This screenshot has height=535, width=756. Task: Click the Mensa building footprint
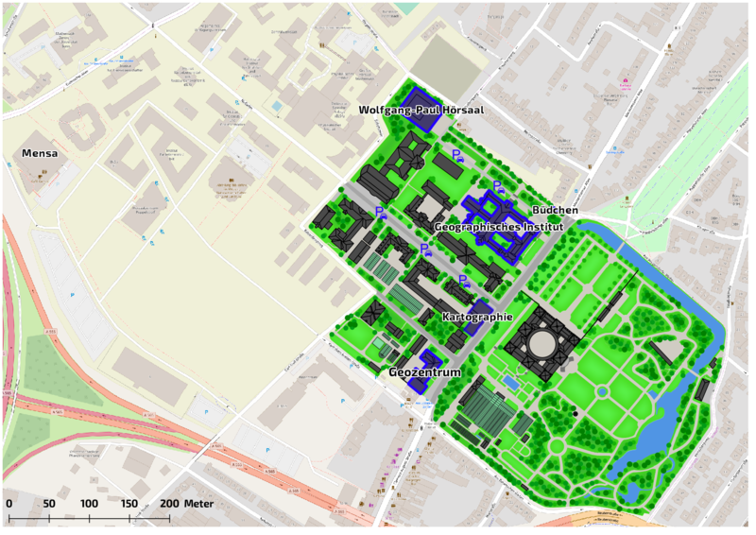point(38,172)
